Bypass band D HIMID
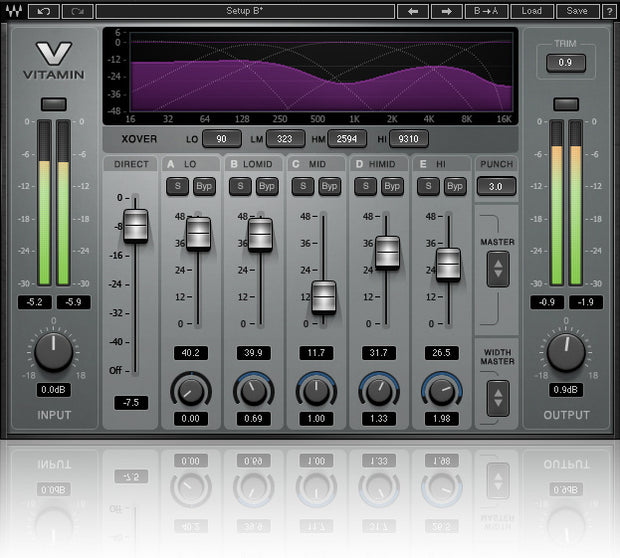 (392, 186)
